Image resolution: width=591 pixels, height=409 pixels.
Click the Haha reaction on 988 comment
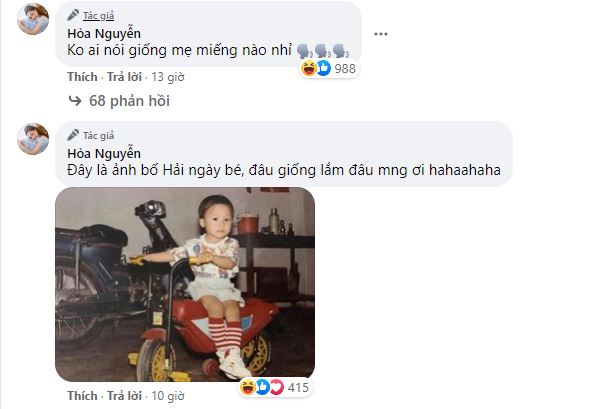point(309,68)
